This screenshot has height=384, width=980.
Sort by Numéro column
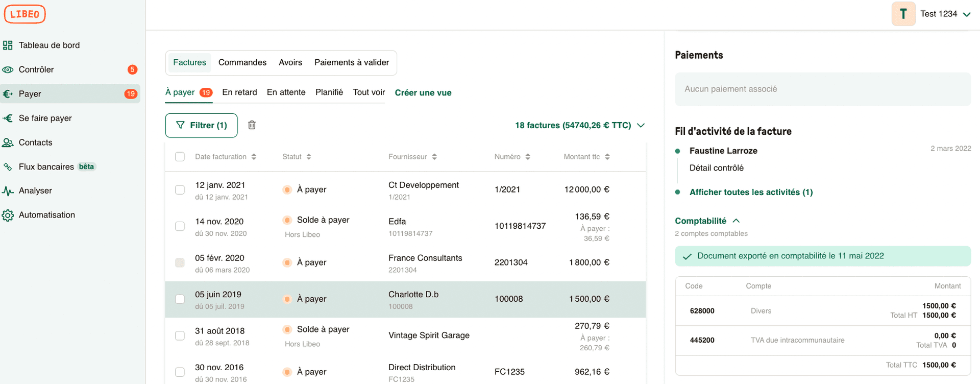[512, 157]
